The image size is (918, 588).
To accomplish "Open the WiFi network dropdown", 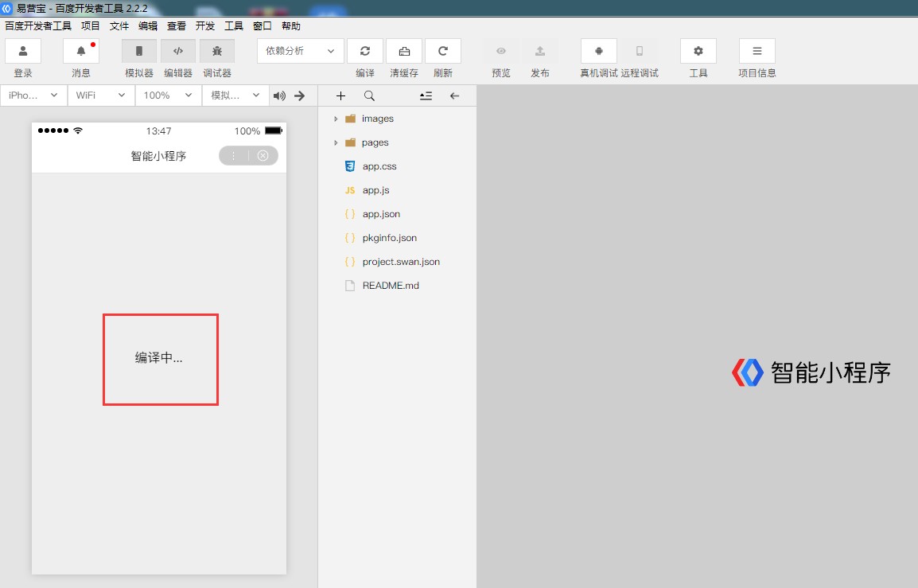I will click(101, 95).
